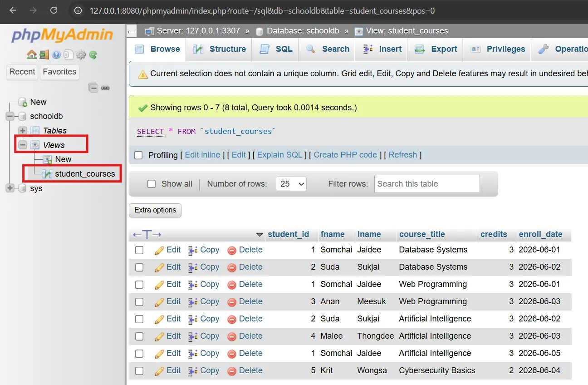Click Copy icon for Anan Meesuk row
This screenshot has height=385, width=588.
193,302
